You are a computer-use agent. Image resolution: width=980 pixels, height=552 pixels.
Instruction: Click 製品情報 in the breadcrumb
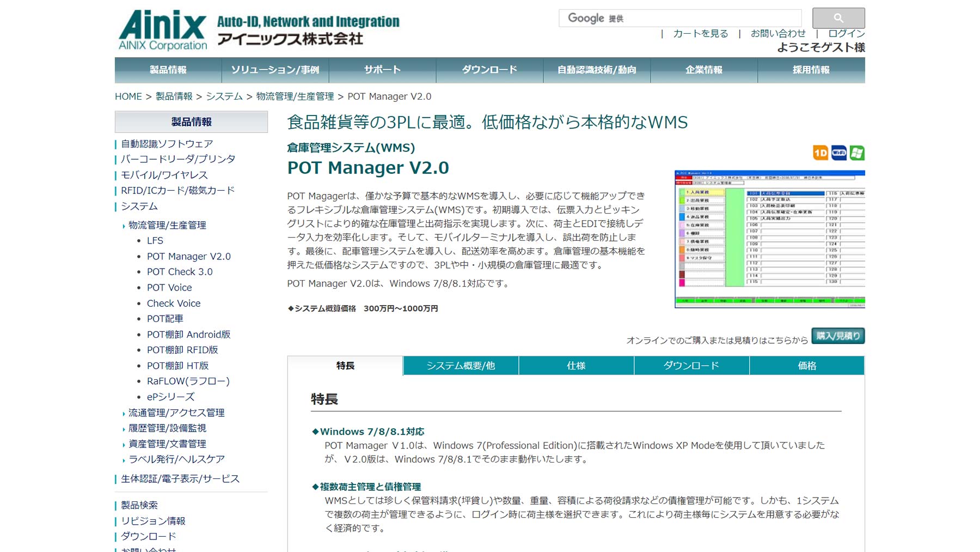coord(174,96)
